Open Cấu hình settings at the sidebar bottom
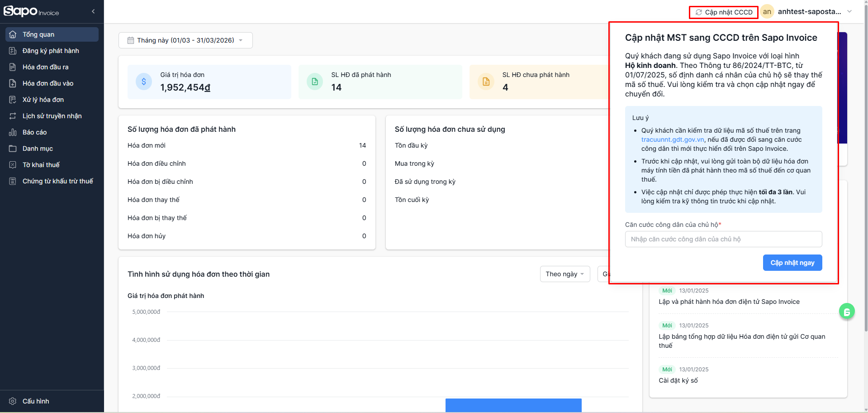 36,401
